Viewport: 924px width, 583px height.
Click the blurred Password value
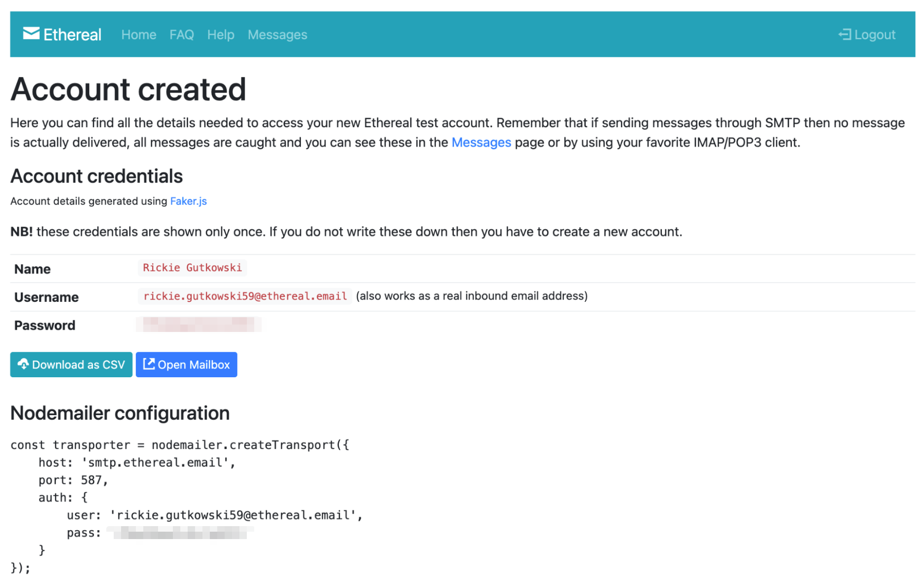[x=199, y=325]
